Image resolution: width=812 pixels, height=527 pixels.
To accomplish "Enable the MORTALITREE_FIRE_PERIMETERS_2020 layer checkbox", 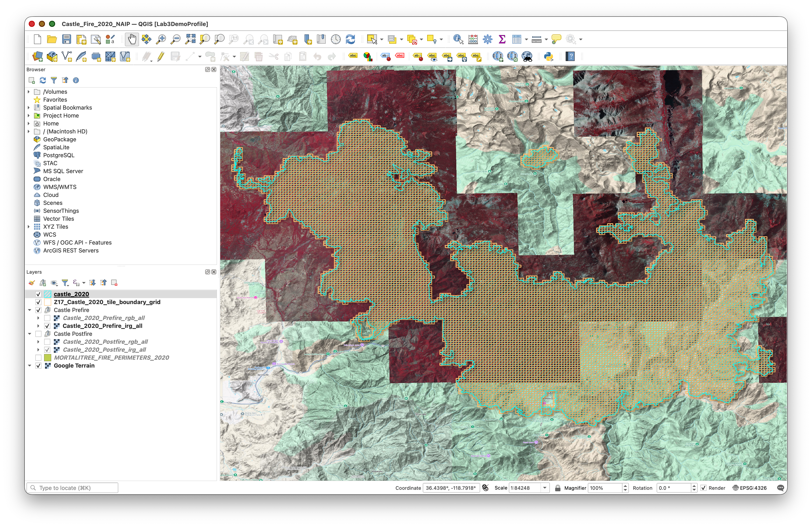I will tap(38, 358).
